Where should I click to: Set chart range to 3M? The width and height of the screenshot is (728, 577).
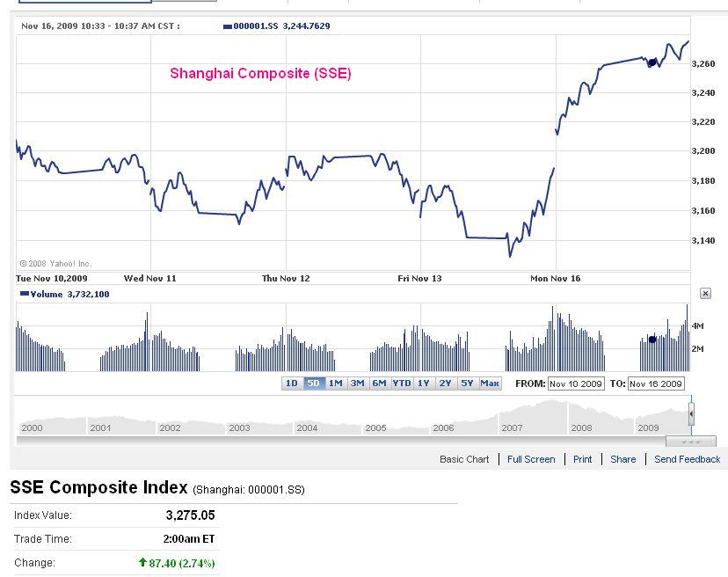tap(357, 383)
